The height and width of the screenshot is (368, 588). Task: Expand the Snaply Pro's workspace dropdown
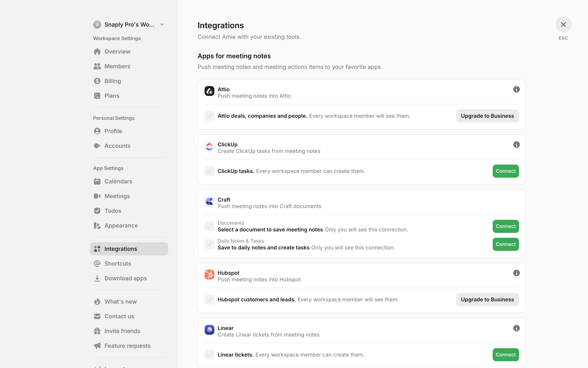point(162,25)
